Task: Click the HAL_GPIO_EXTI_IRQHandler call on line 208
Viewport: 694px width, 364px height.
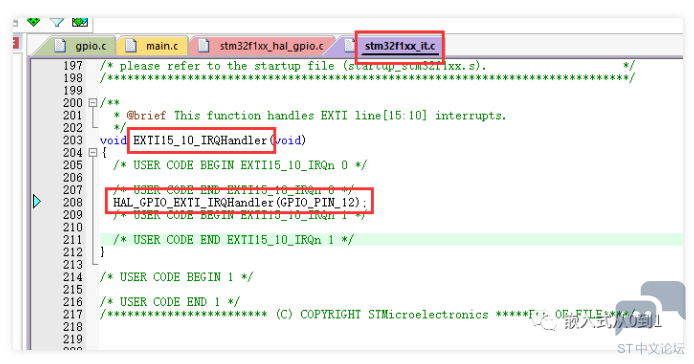Action: [x=193, y=202]
